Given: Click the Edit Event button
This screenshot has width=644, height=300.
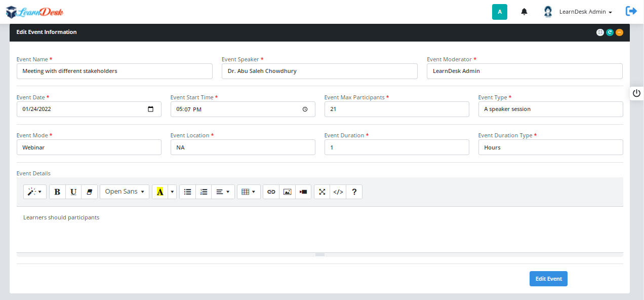Looking at the screenshot, I should 548,279.
